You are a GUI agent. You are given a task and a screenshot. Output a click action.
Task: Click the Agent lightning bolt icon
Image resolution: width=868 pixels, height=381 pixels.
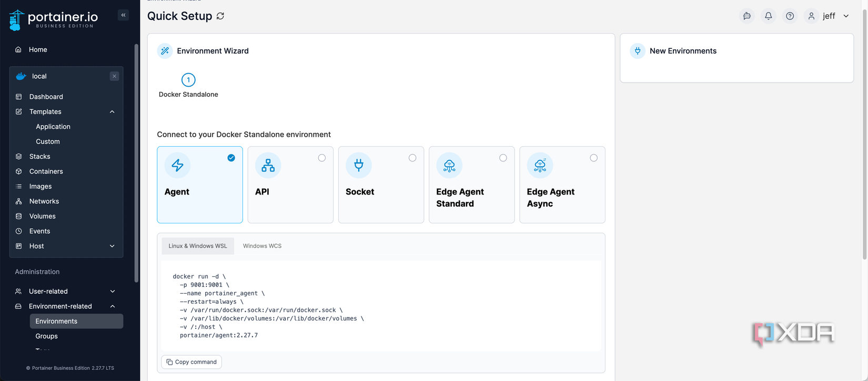tap(178, 166)
